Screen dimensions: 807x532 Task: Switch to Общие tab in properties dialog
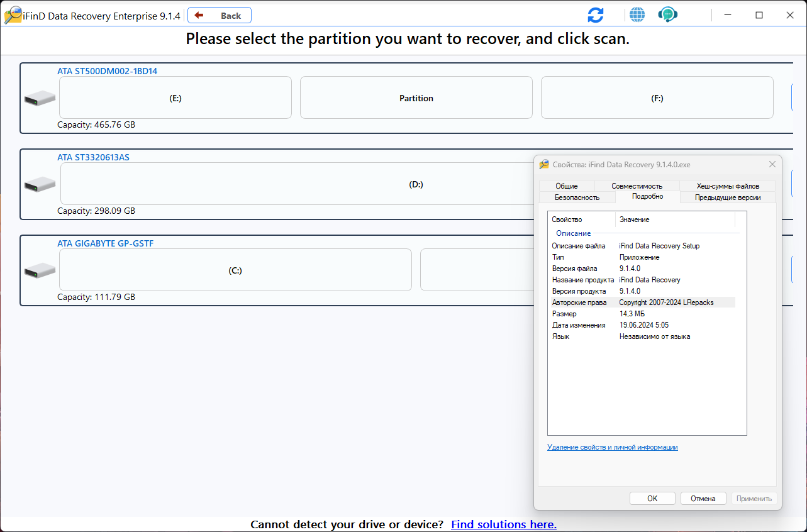[566, 186]
